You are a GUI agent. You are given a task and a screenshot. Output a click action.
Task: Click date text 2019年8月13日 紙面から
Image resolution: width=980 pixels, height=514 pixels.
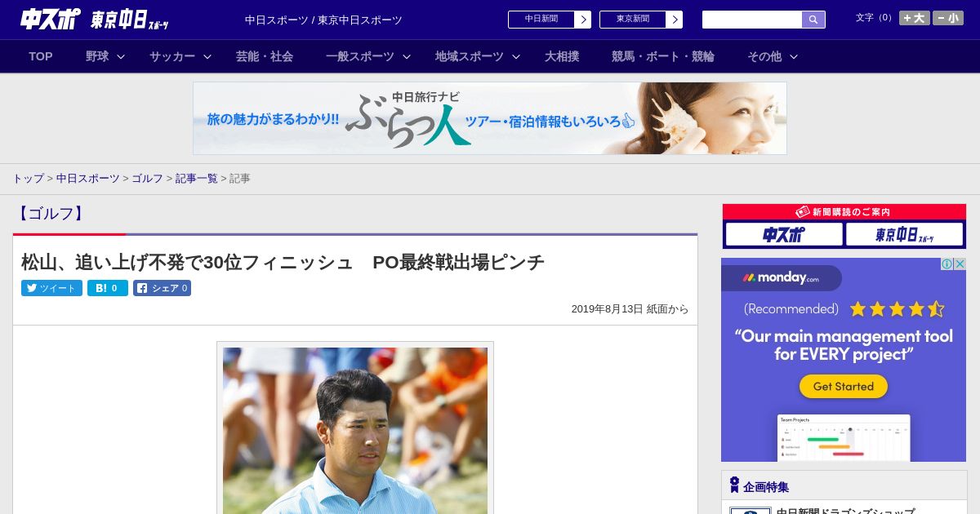pyautogui.click(x=630, y=309)
